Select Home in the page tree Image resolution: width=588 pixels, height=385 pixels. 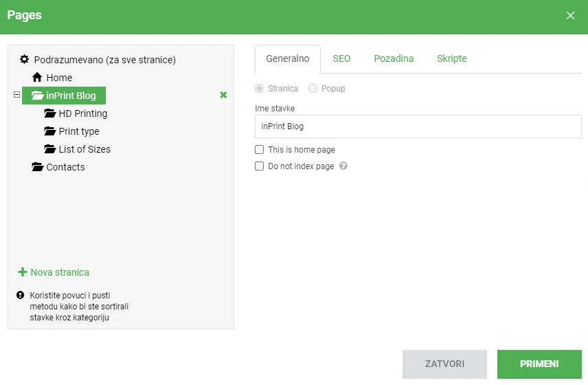coord(59,78)
